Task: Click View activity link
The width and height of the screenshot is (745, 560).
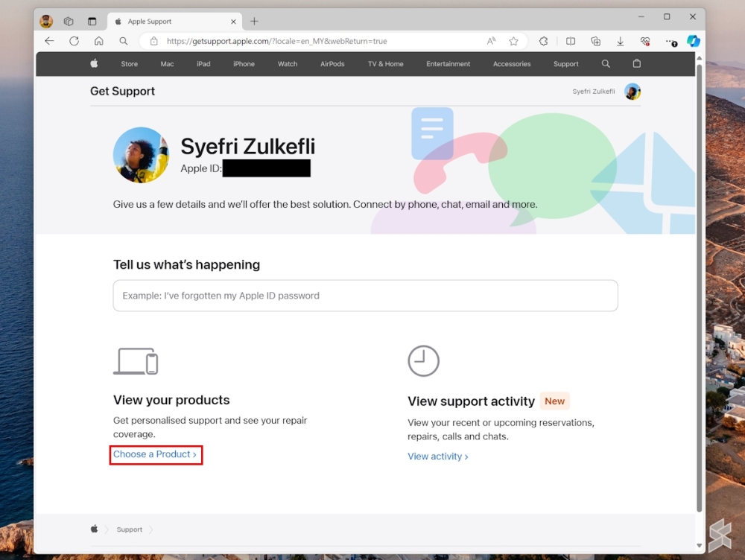Action: 437,456
